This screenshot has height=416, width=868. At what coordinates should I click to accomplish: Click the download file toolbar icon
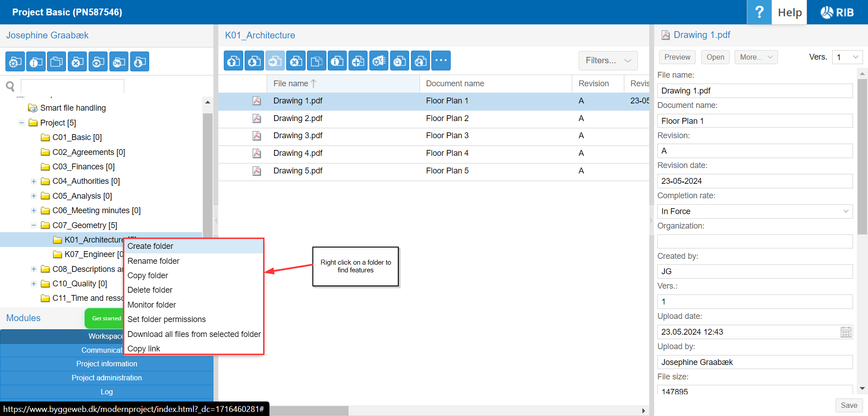pos(255,61)
